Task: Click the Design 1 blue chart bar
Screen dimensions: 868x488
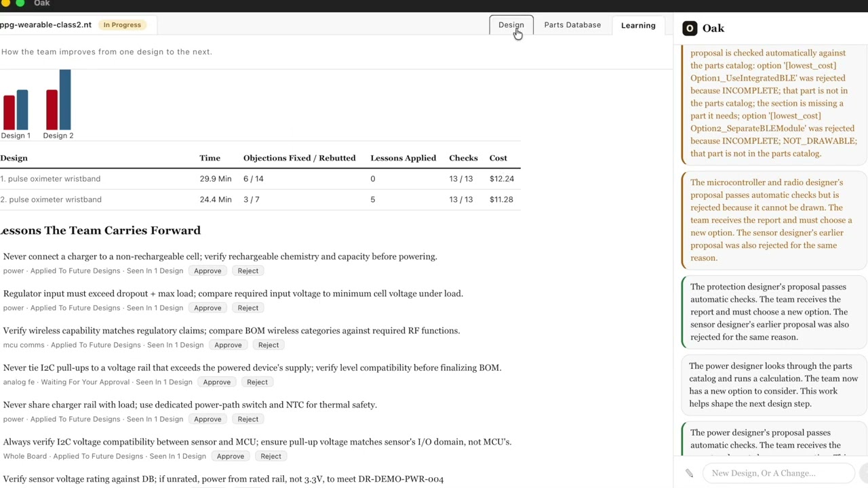Action: coord(22,110)
